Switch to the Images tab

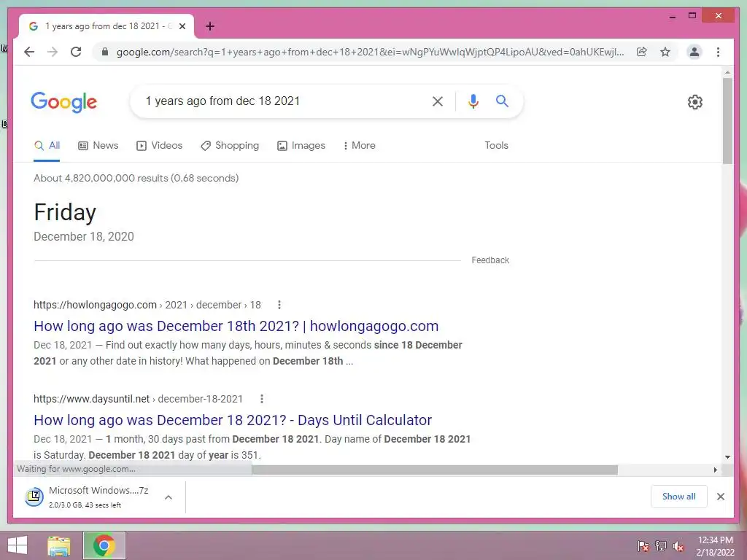pos(301,146)
